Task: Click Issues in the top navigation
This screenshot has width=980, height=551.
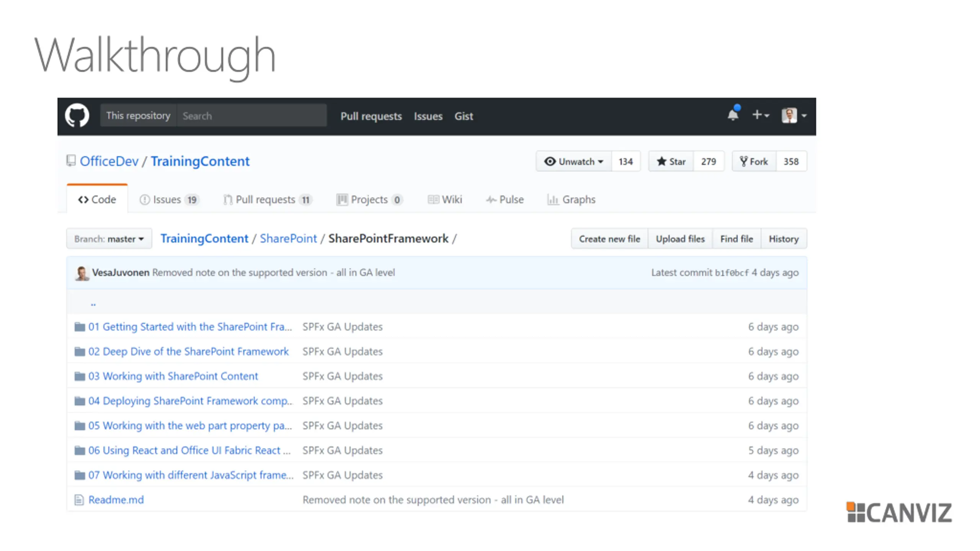Action: pos(428,116)
